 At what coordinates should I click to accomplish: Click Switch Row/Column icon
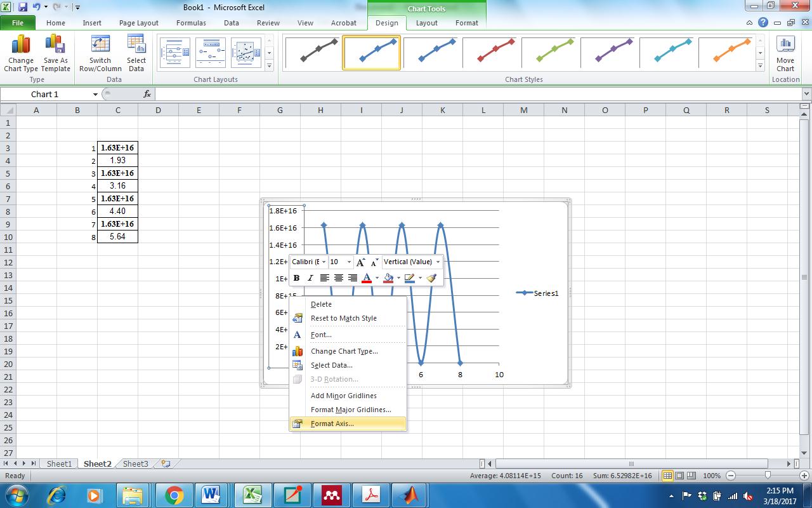100,53
